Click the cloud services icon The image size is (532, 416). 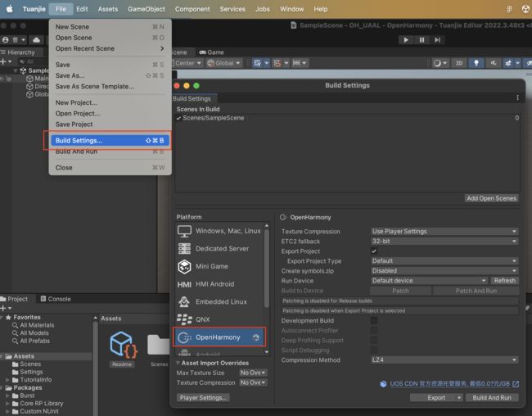coord(36,40)
